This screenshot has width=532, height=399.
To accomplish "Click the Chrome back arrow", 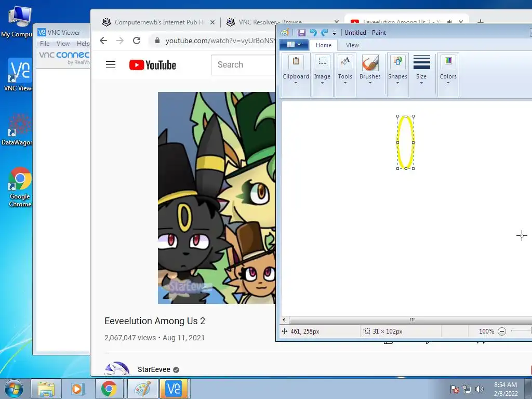I will click(x=103, y=41).
